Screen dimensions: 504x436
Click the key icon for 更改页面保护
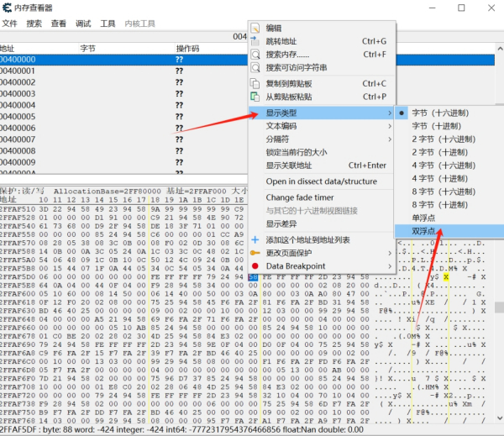coord(255,253)
